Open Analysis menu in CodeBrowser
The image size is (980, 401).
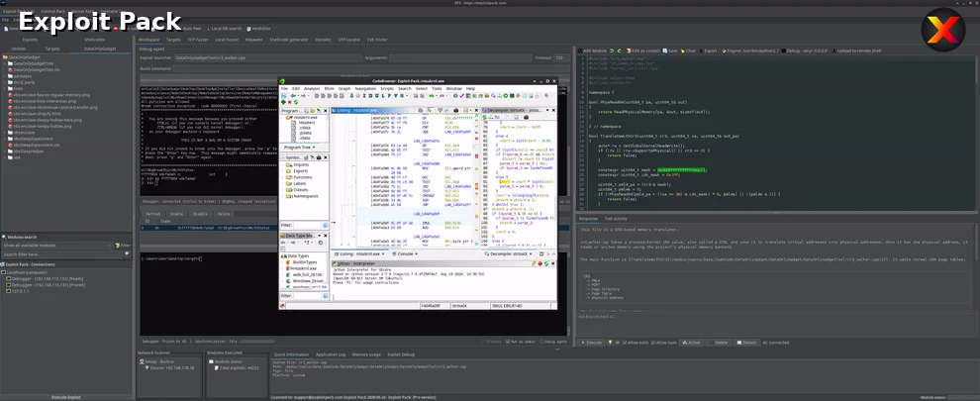[312, 89]
